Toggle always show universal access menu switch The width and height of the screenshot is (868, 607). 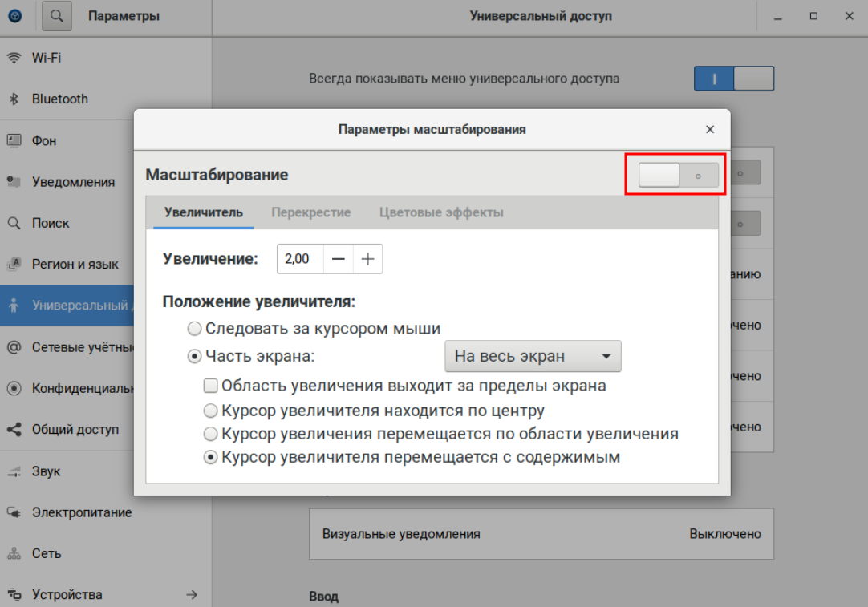(733, 79)
